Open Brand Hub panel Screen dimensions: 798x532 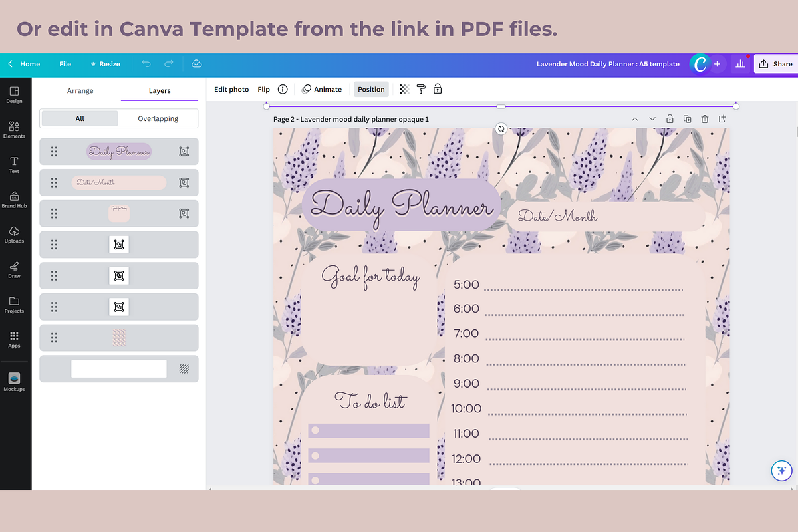click(14, 199)
